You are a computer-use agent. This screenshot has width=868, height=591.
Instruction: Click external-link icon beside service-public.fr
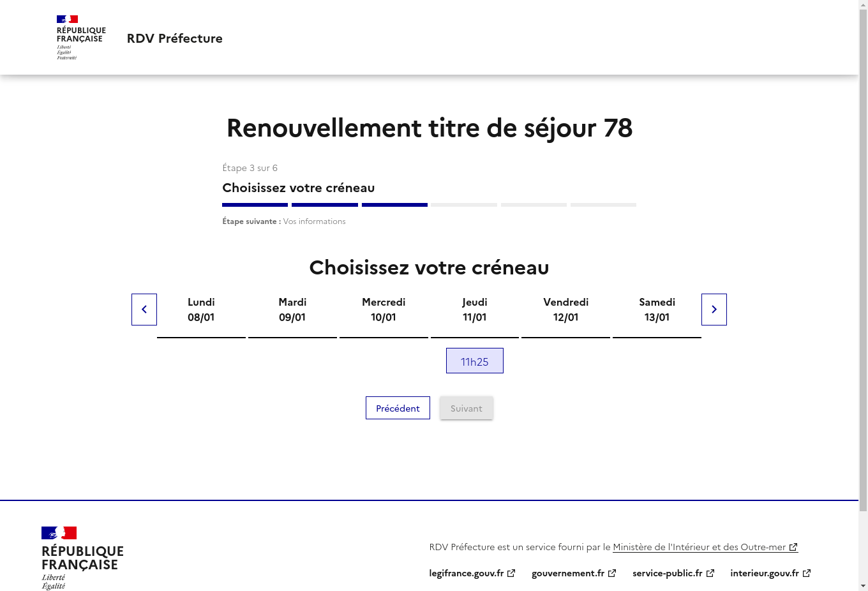pyautogui.click(x=710, y=573)
